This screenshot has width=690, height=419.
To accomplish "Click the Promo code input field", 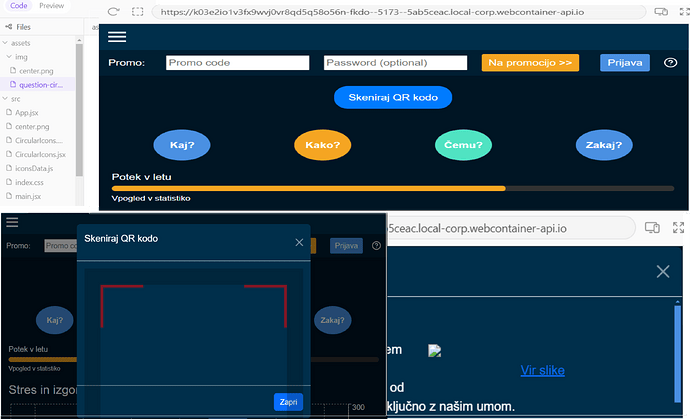I will click(x=238, y=63).
